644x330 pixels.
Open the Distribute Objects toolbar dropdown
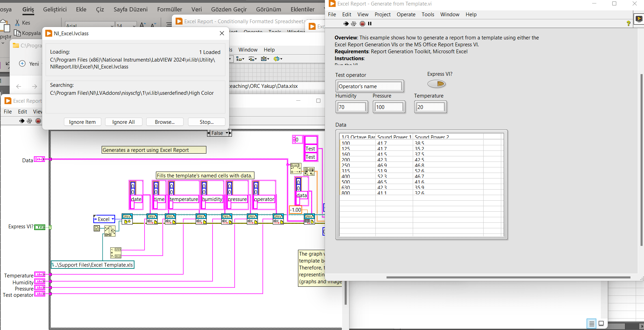click(253, 59)
